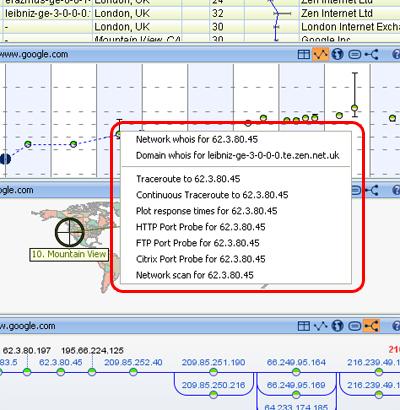400x410 pixels.
Task: Click the crosshair marker on the world map
Action: tap(70, 232)
